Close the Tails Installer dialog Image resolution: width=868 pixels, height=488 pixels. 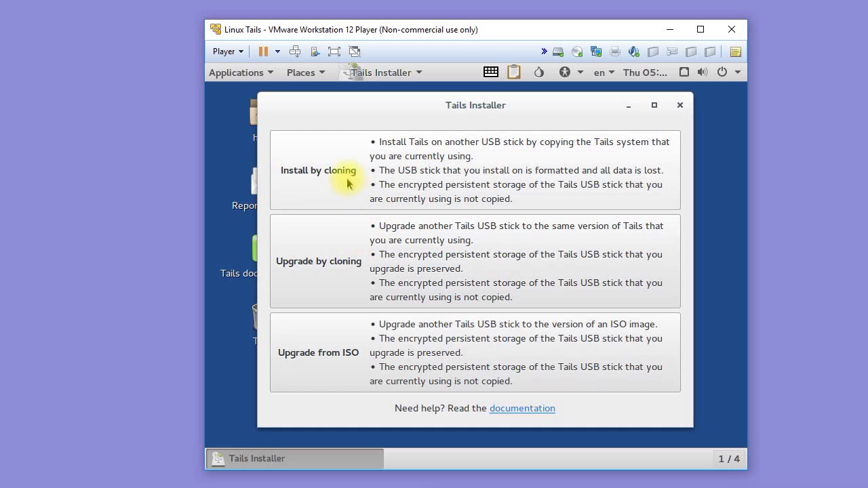point(680,105)
